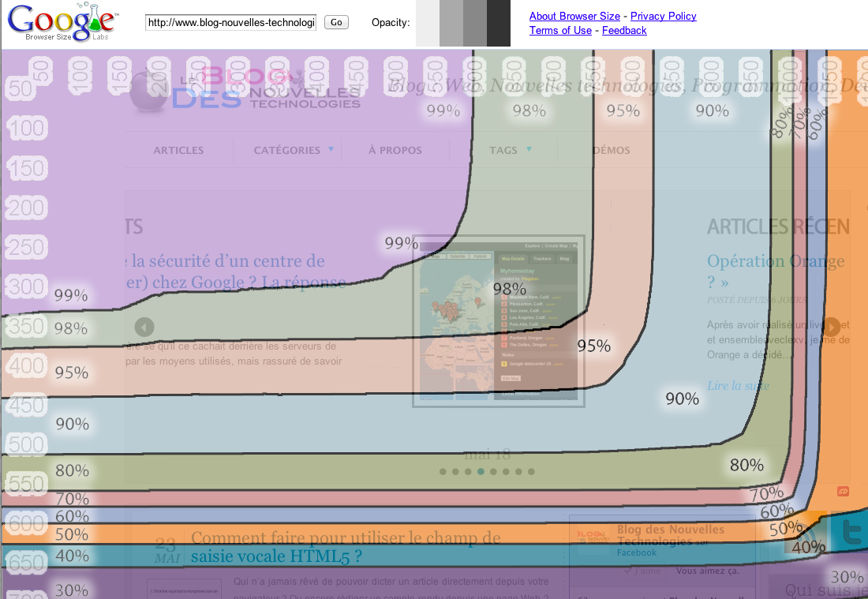Screen dimensions: 868x599
Task: Open the HTML5 saisie vocale article title
Action: click(346, 547)
